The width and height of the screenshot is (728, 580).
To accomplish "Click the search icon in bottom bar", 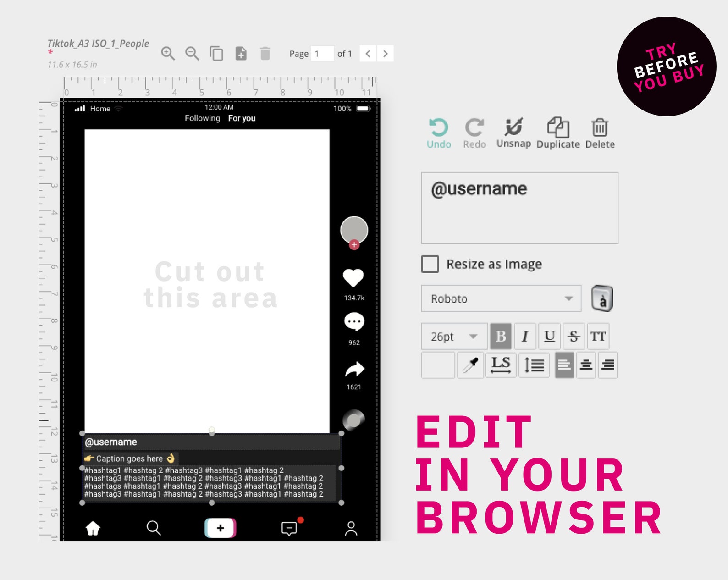I will [x=154, y=528].
